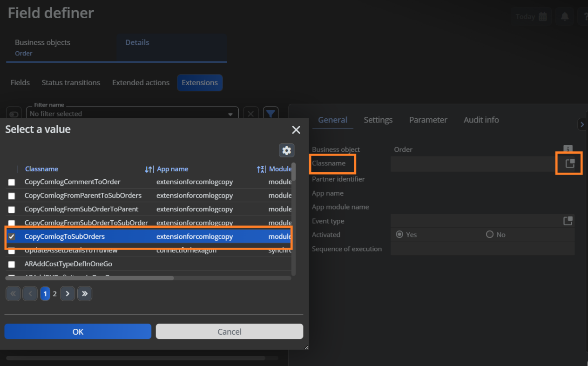The width and height of the screenshot is (588, 366).
Task: Check the CopyComlogCommentToOrder checkbox
Action: 12,182
